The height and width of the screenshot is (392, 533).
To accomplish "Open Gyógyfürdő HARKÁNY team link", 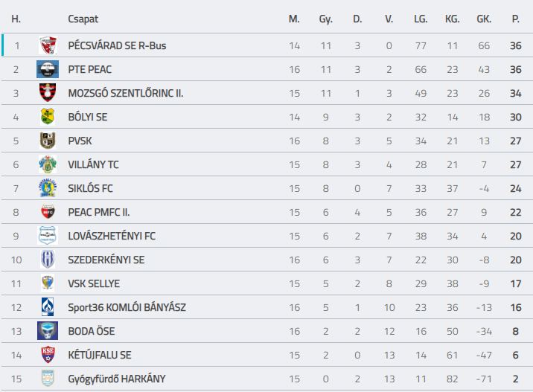I will [x=117, y=379].
